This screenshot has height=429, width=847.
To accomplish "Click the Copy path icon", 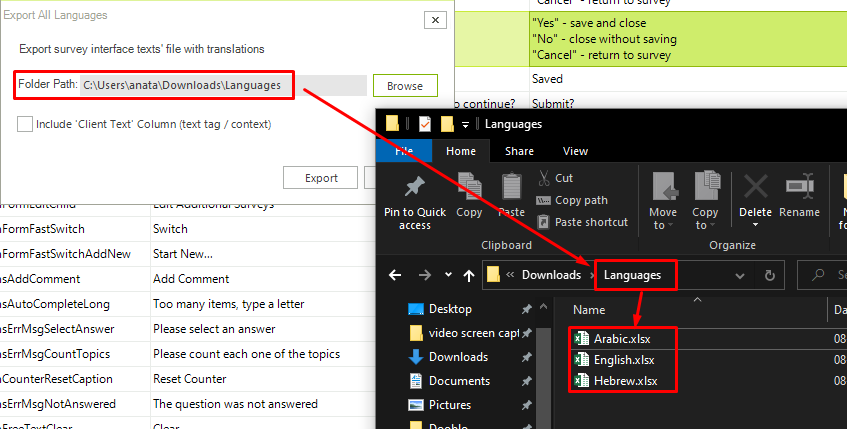I will [543, 200].
